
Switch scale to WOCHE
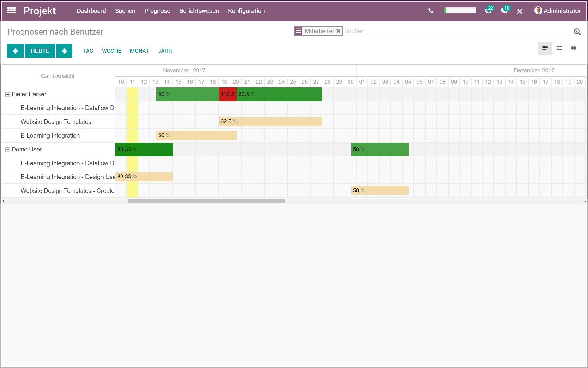click(111, 51)
